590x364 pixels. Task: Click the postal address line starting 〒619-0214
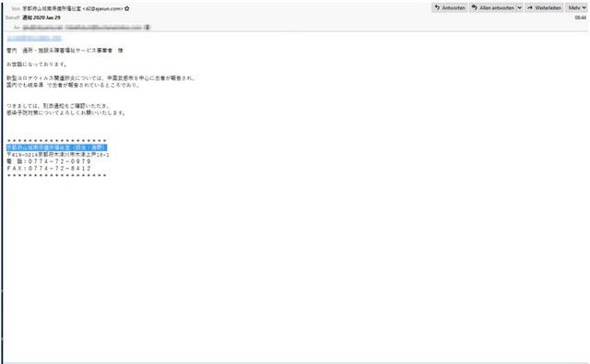[58, 155]
